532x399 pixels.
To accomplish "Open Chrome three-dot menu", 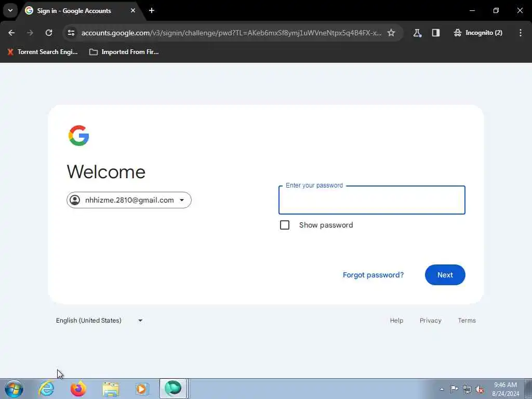I will click(521, 33).
